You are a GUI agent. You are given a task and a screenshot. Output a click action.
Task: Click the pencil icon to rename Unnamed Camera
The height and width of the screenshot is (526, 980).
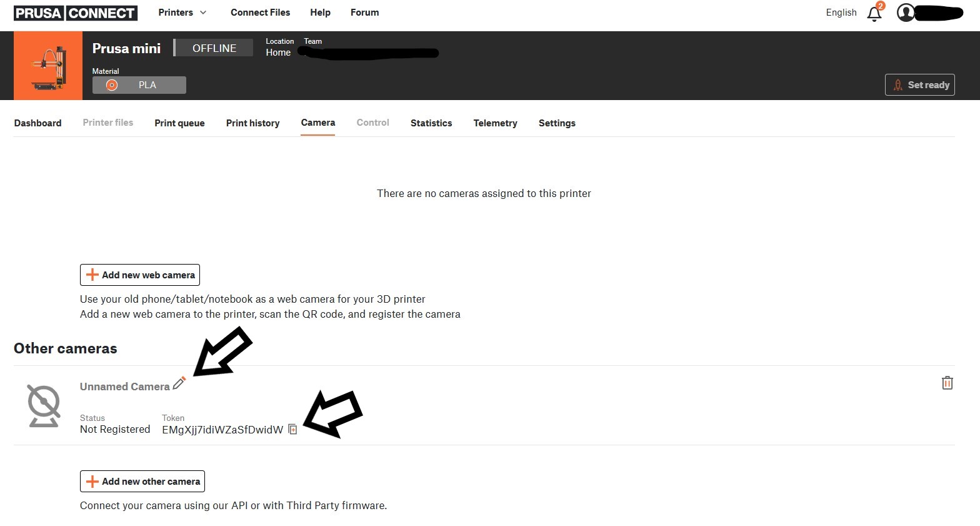[x=179, y=383]
